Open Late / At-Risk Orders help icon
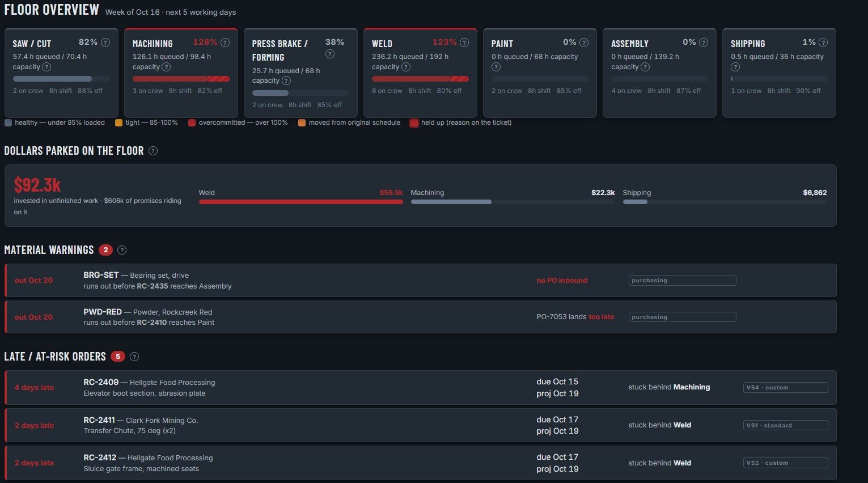 coord(134,357)
